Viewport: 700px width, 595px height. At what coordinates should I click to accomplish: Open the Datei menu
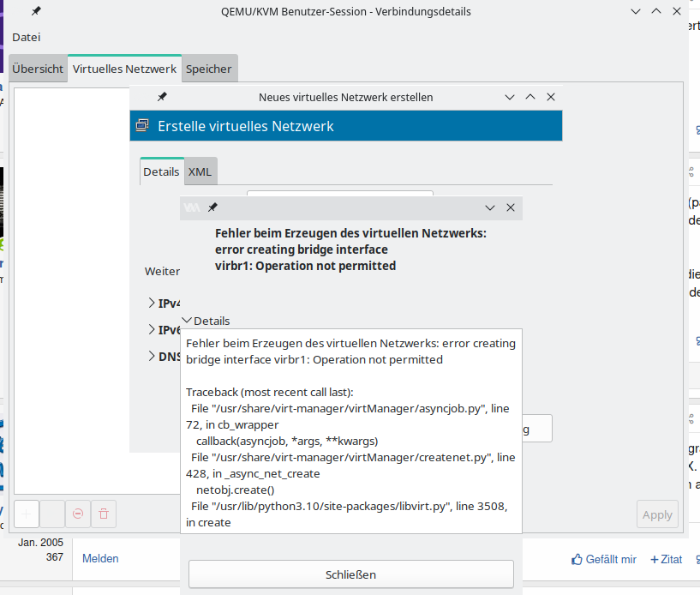tap(27, 37)
